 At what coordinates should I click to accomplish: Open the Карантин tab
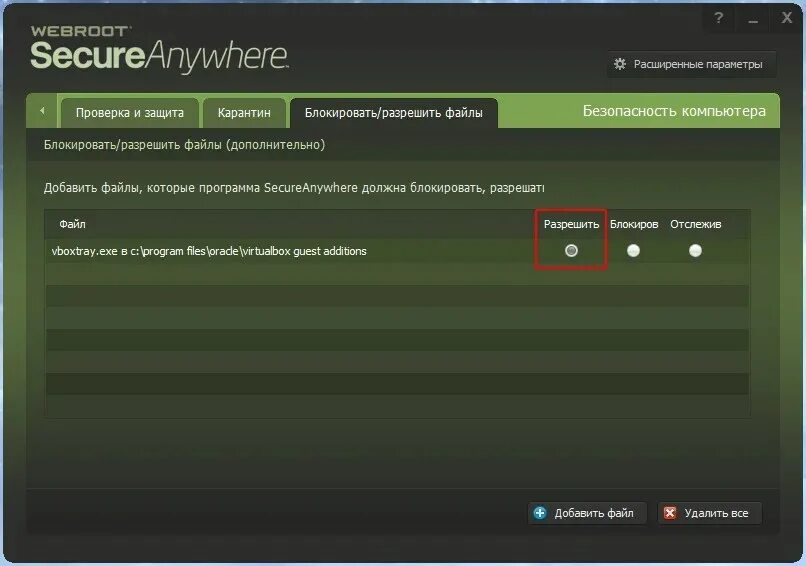pos(244,113)
